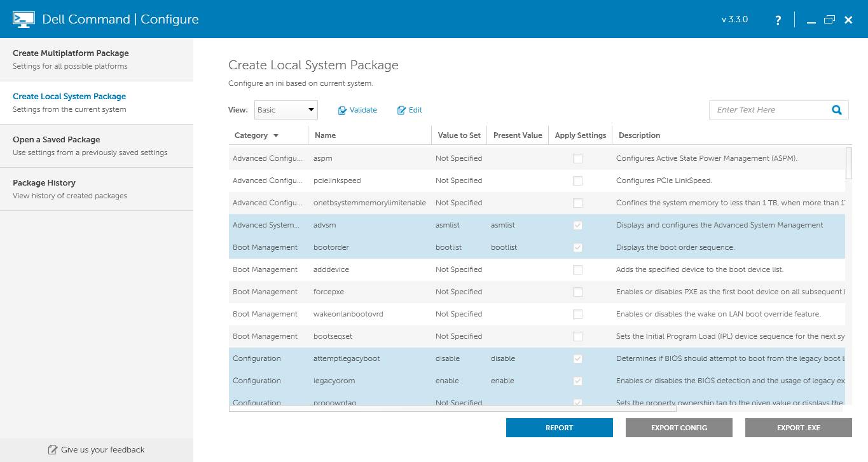This screenshot has width=868, height=462.
Task: Click the bootlist Present Value cell
Action: click(x=504, y=247)
